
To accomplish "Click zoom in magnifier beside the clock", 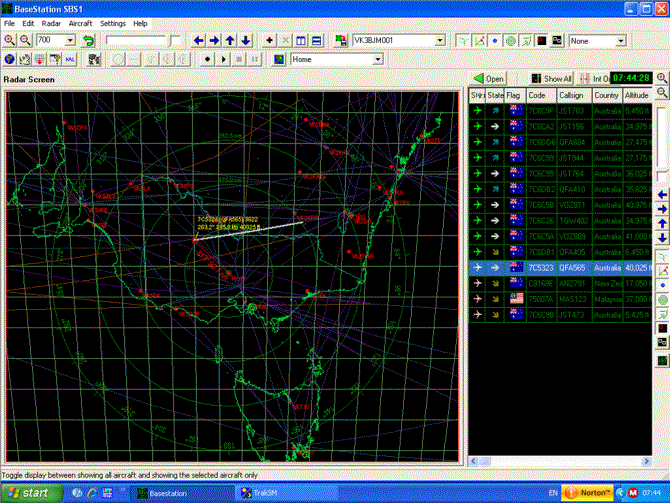I will (662, 78).
